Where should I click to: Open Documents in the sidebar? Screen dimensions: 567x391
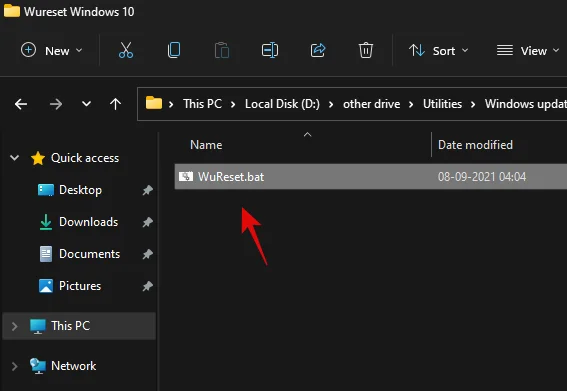pyautogui.click(x=89, y=254)
